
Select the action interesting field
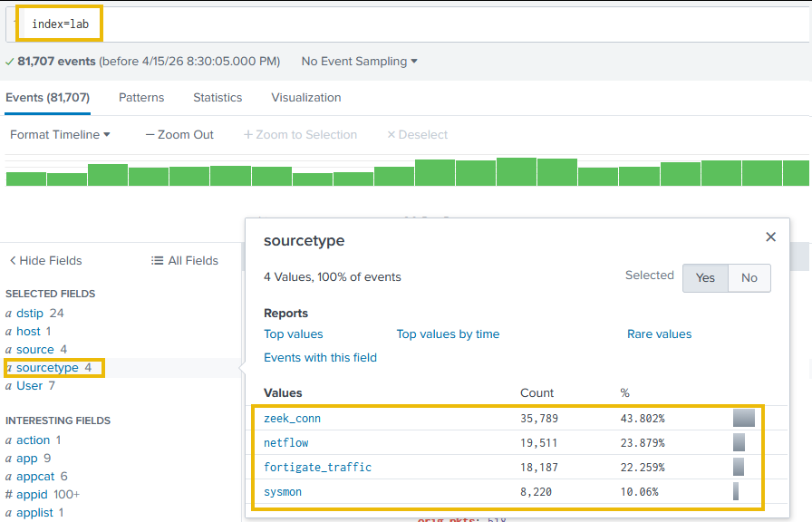pos(34,440)
